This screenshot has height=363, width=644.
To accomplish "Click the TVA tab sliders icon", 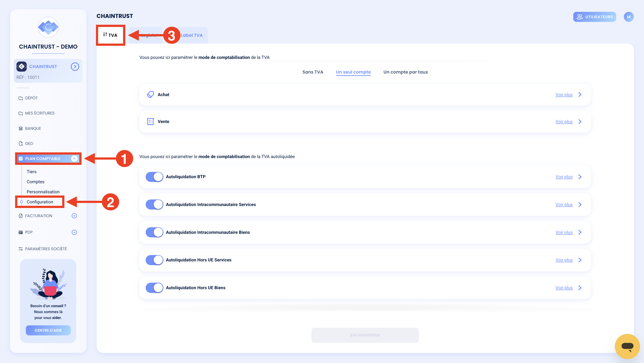I will click(x=105, y=34).
